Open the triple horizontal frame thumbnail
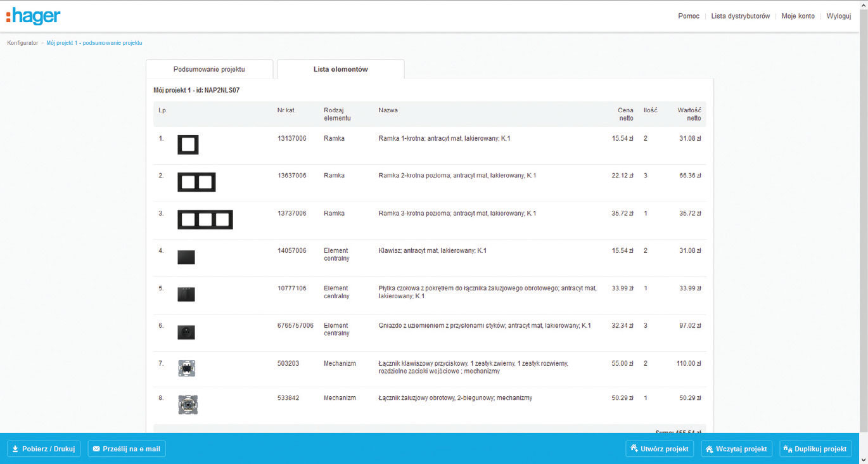The height and width of the screenshot is (464, 868). coord(205,219)
